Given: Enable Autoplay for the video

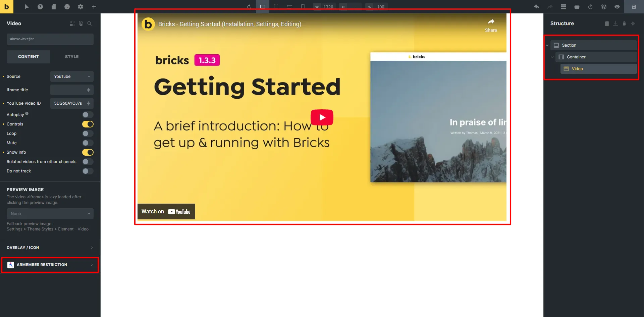Looking at the screenshot, I should tap(88, 115).
